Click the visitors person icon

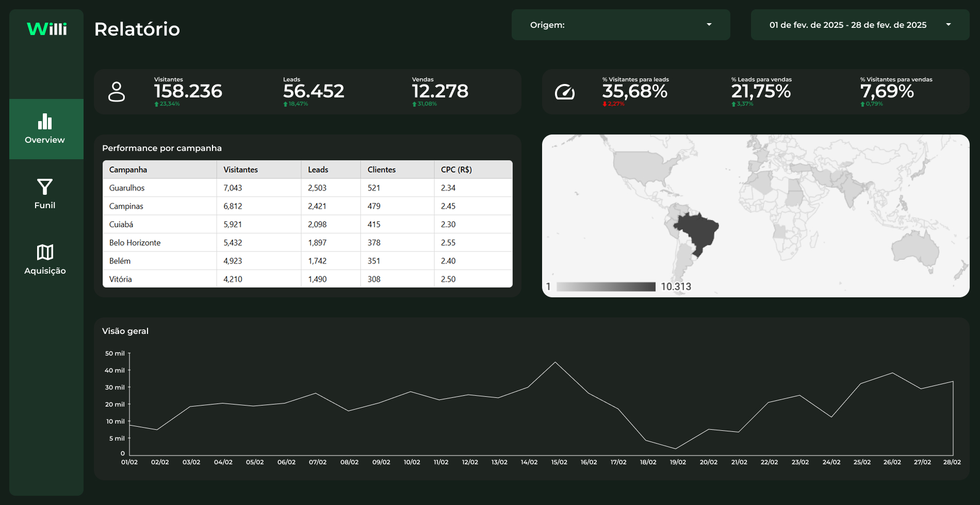pos(117,92)
